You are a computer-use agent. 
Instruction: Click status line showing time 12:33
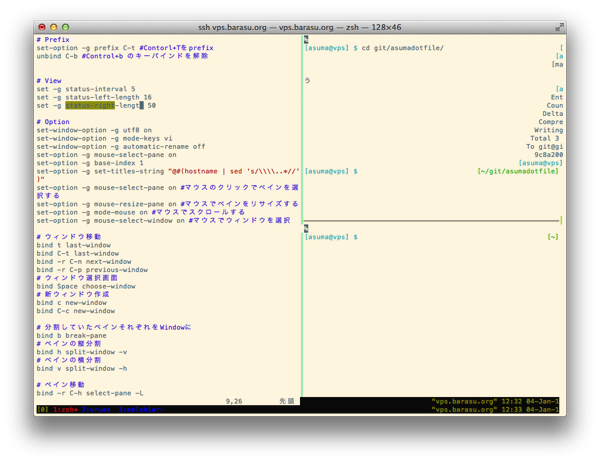tap(495, 409)
